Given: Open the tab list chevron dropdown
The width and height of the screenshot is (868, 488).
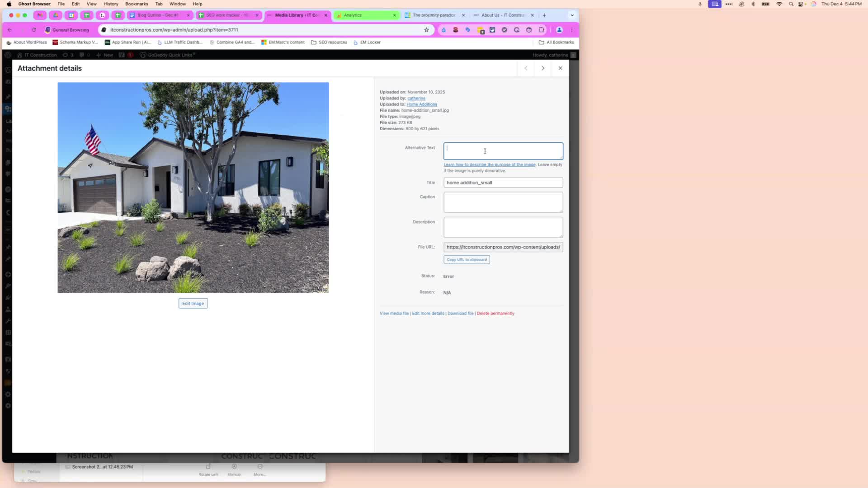Looking at the screenshot, I should (571, 15).
